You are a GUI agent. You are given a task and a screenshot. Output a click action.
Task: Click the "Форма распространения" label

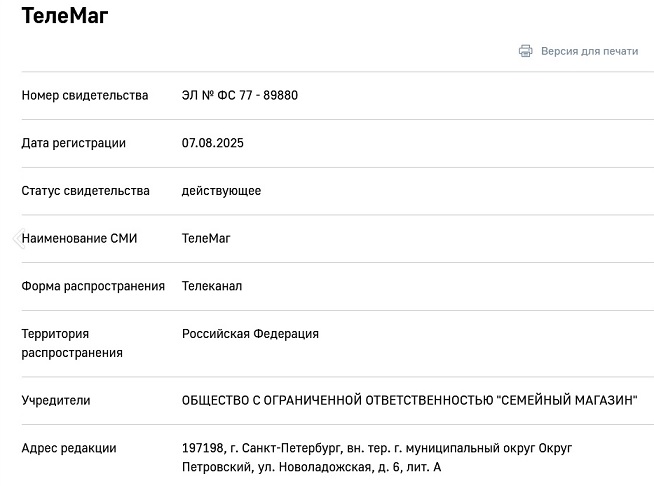(x=93, y=286)
